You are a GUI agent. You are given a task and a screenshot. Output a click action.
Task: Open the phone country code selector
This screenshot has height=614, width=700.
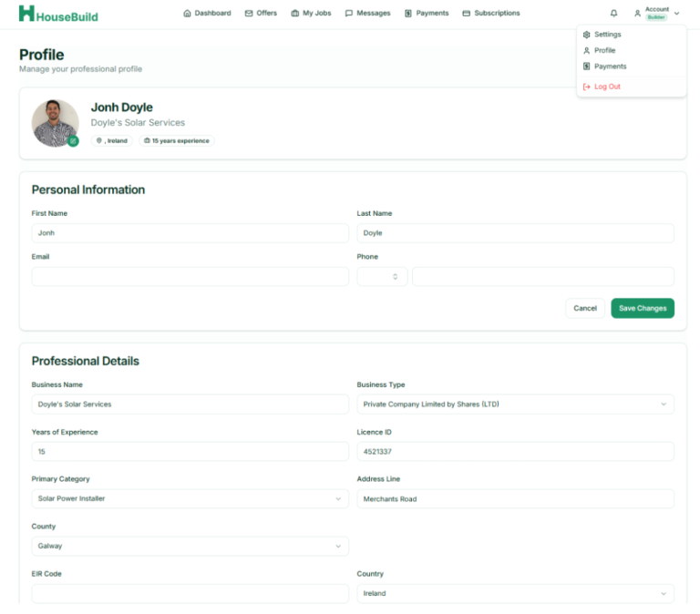382,276
